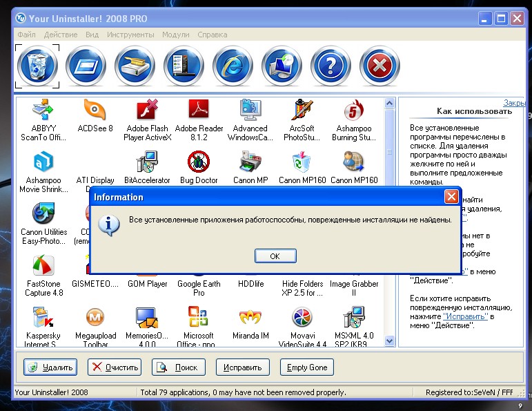Click the Your Uninstaller title bar icon
The height and width of the screenshot is (411, 532).
click(x=21, y=18)
